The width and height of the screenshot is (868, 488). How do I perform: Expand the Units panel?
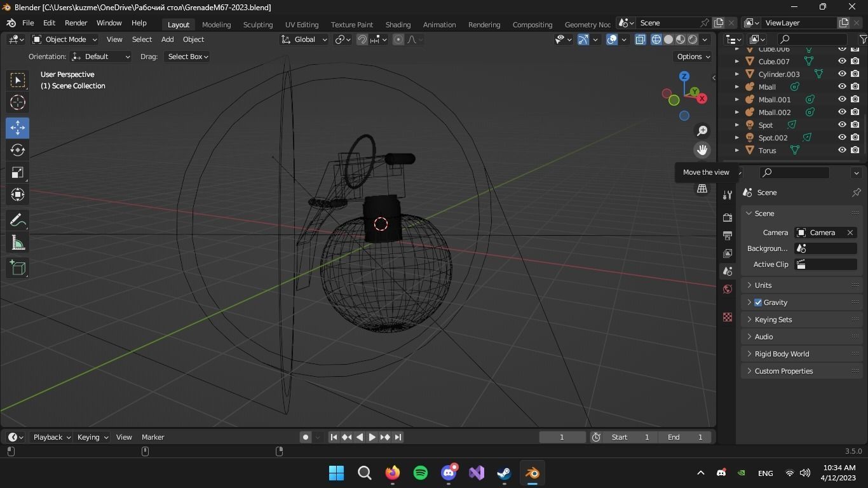[802, 285]
